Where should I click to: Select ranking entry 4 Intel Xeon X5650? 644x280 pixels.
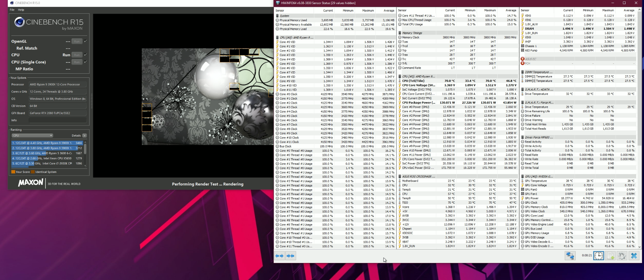click(x=47, y=158)
